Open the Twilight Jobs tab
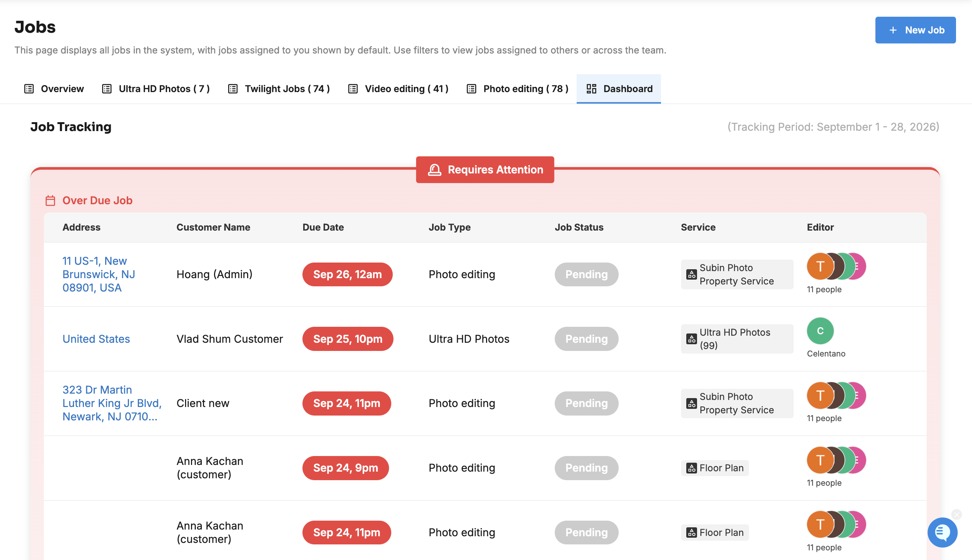This screenshot has height=560, width=972. [279, 89]
